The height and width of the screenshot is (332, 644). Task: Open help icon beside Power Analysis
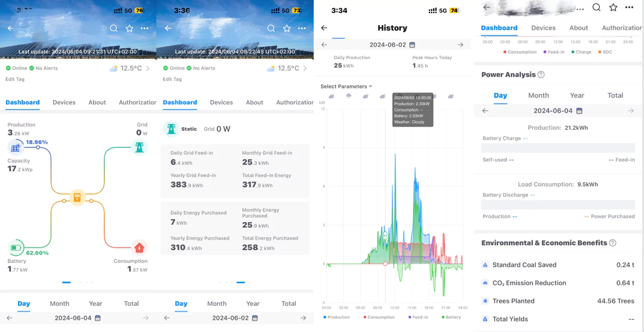pos(541,75)
